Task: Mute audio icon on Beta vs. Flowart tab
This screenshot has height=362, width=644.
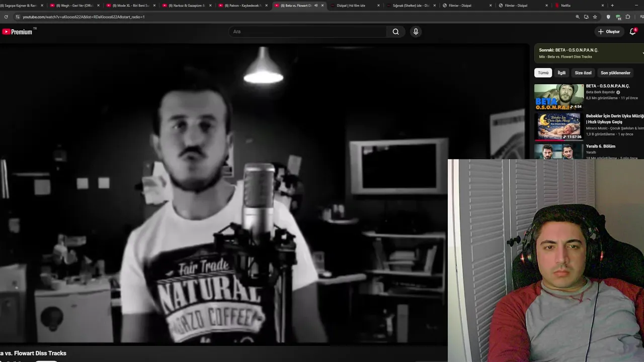Action: coord(316,6)
